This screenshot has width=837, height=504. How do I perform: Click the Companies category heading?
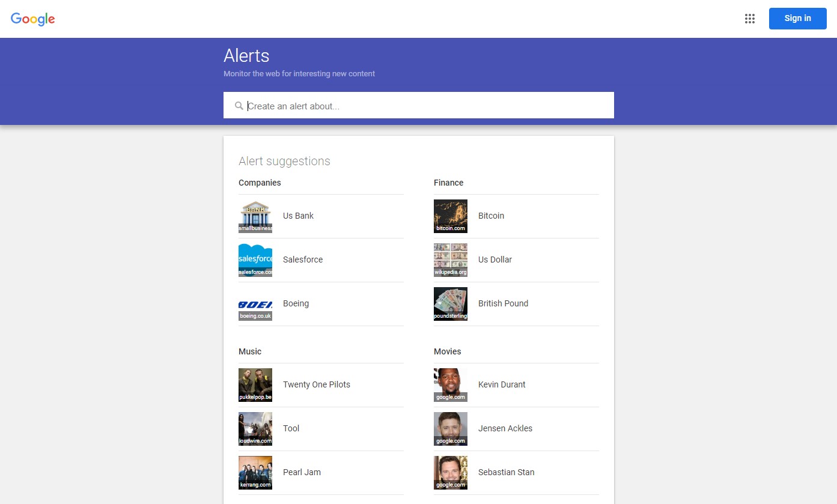pyautogui.click(x=260, y=183)
